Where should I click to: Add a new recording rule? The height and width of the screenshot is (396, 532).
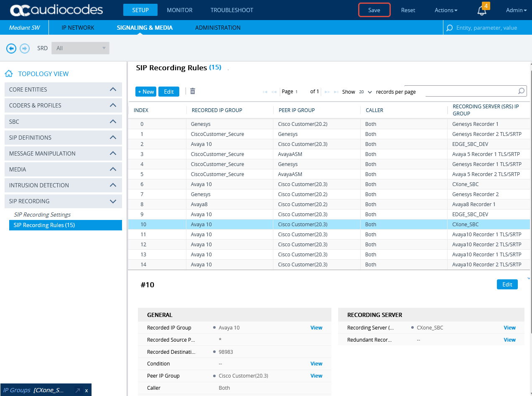(146, 92)
